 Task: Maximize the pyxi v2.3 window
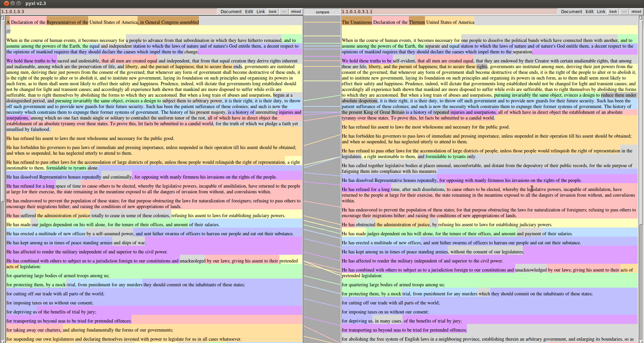[x=19, y=3]
